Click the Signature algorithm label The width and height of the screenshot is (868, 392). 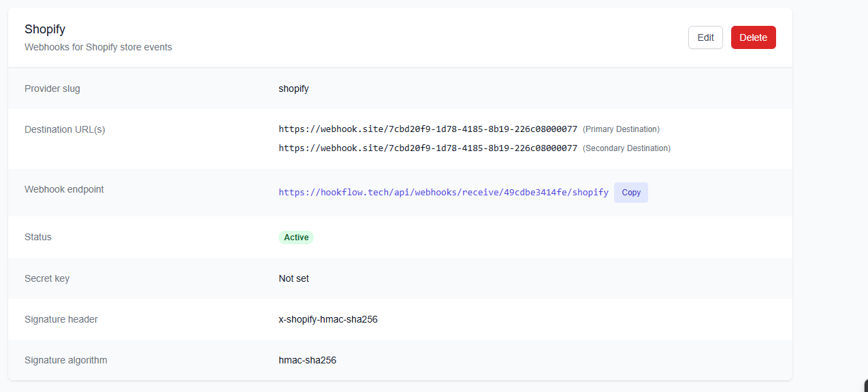point(66,360)
